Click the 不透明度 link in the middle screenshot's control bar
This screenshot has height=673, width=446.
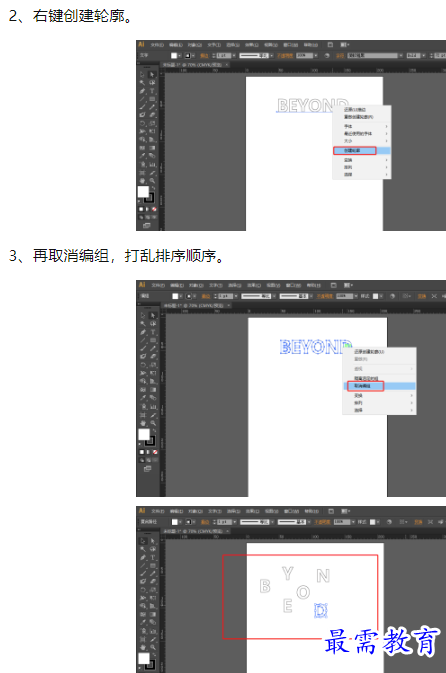(x=325, y=296)
